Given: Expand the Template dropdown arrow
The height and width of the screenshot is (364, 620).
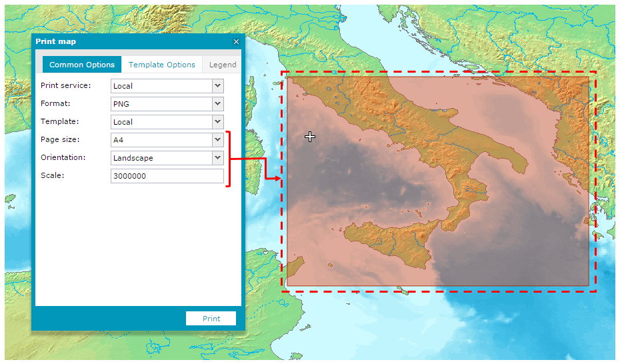Looking at the screenshot, I should point(217,122).
